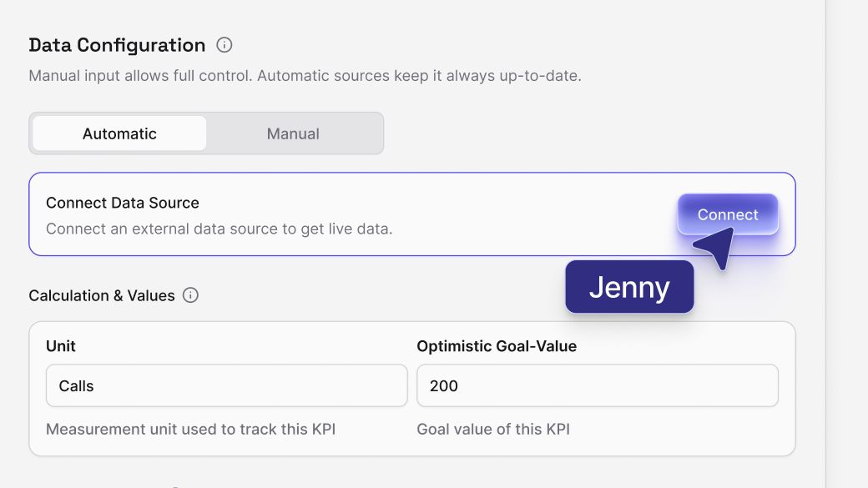Focus the Unit field containing Calls

[x=226, y=386]
